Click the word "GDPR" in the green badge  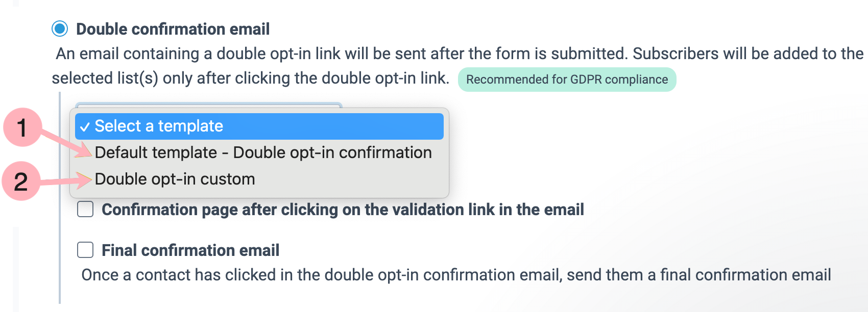(586, 80)
